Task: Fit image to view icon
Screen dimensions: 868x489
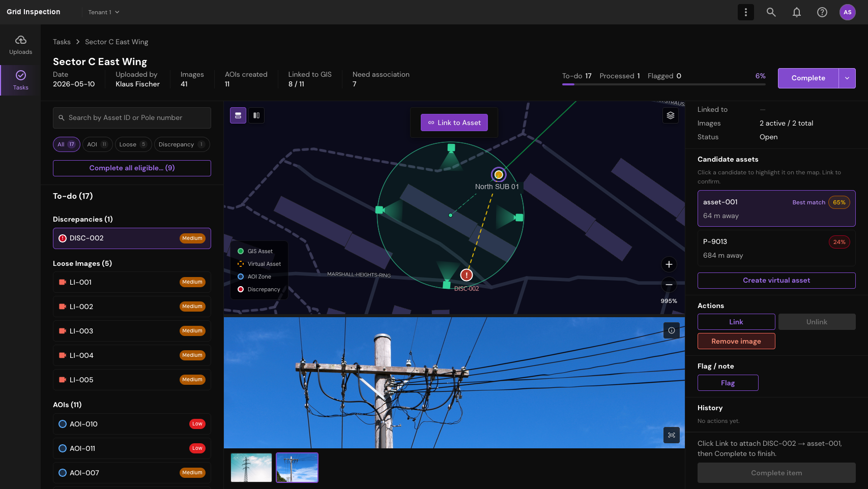Action: 672,435
